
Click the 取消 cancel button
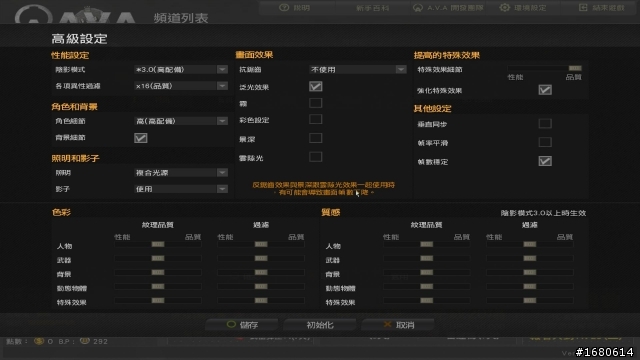coord(398,325)
